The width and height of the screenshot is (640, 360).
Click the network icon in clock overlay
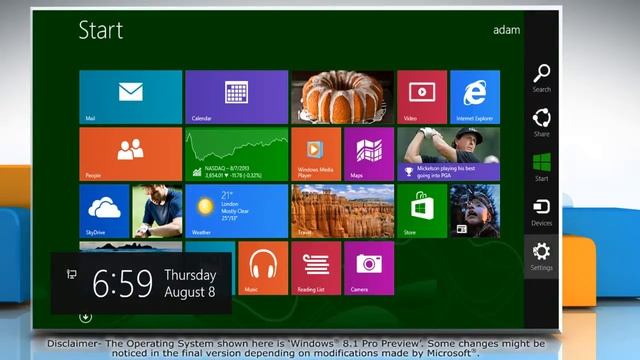(x=71, y=274)
